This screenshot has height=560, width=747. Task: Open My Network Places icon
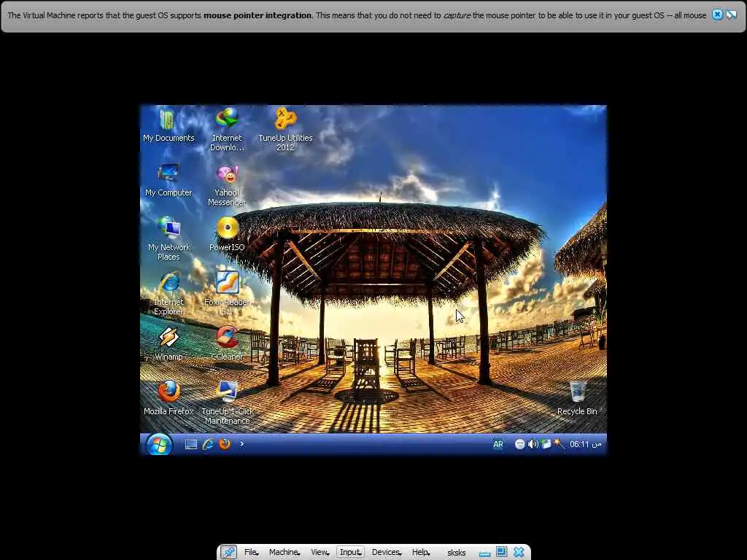(x=169, y=238)
